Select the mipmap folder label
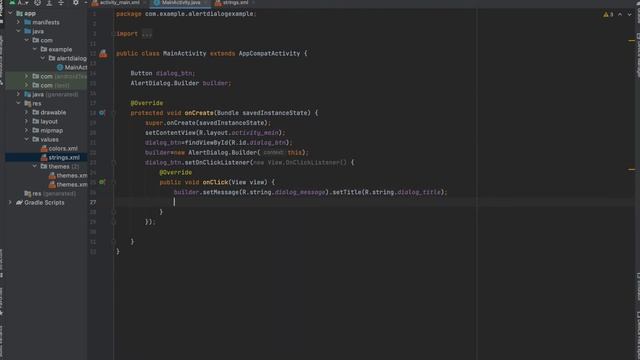The image size is (640, 360). pyautogui.click(x=51, y=130)
